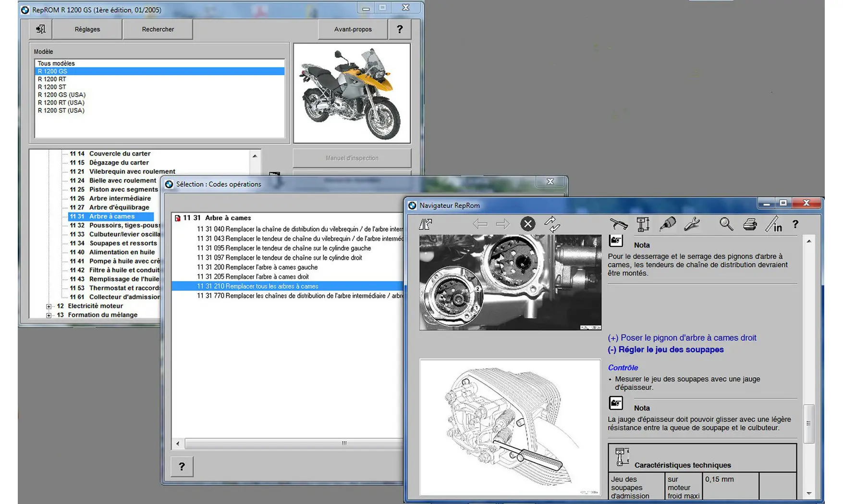Open the table of contents icon in Navigateur RepRom
The image size is (843, 504).
(426, 224)
